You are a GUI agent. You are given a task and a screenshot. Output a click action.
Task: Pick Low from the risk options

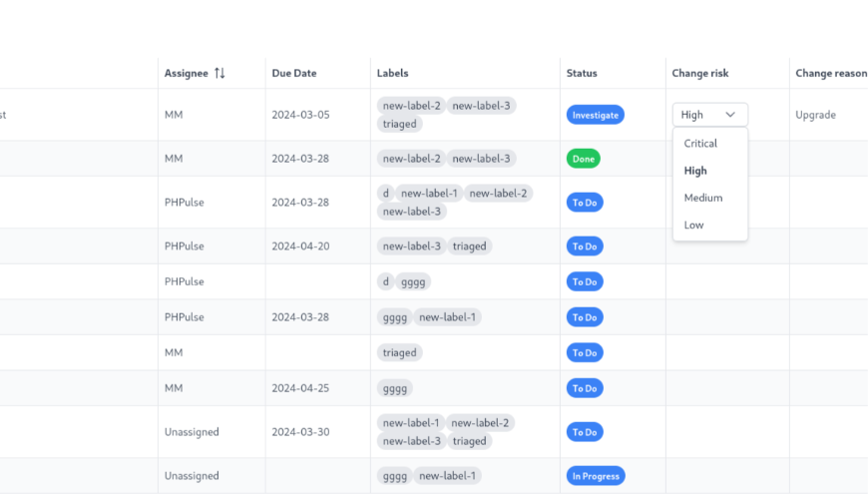(x=693, y=225)
